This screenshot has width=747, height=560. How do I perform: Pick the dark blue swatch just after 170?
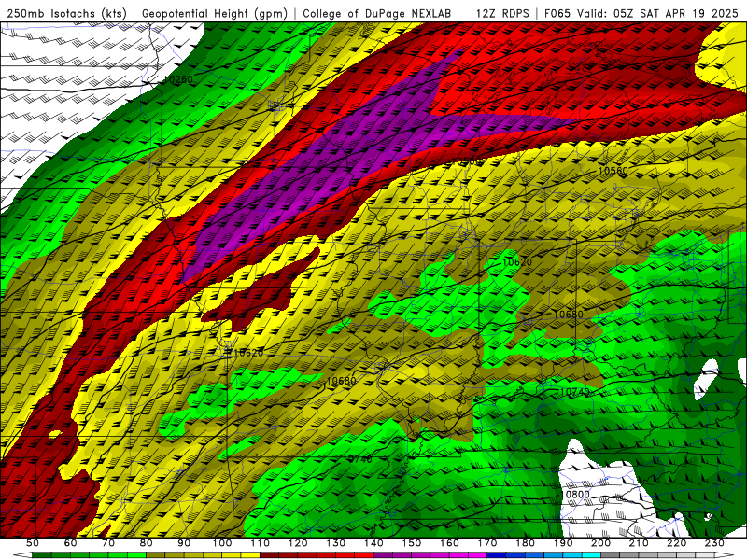click(497, 555)
